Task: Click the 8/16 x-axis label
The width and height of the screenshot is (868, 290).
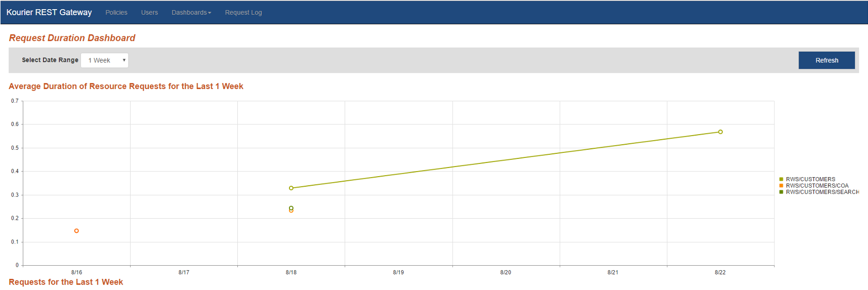Action: (x=76, y=272)
